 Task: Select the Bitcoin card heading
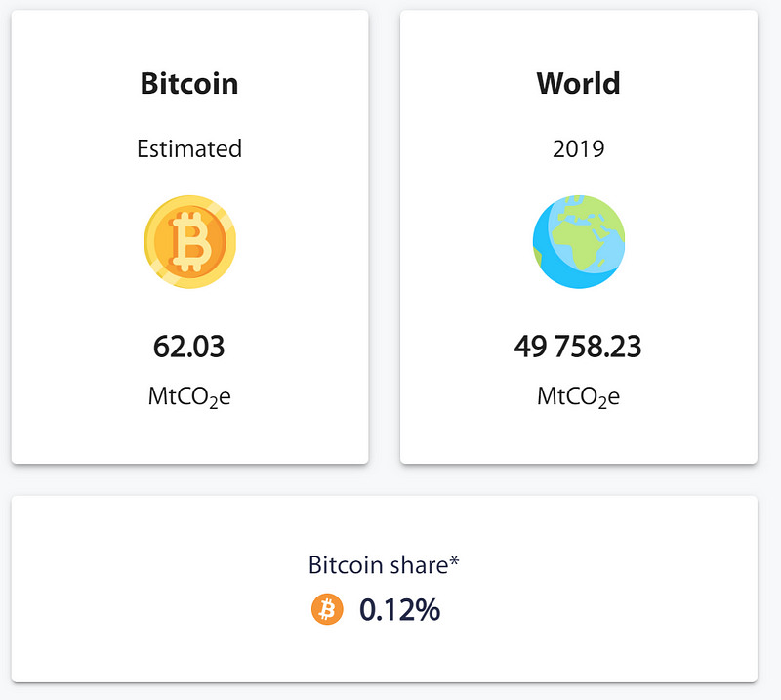[189, 83]
